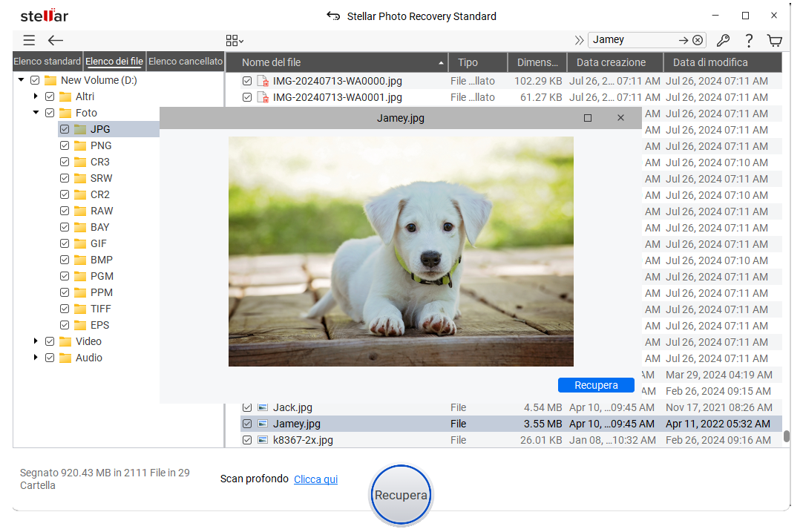Maximize the Jamey.jpg preview window
Image resolution: width=803 pixels, height=532 pixels.
click(x=587, y=118)
